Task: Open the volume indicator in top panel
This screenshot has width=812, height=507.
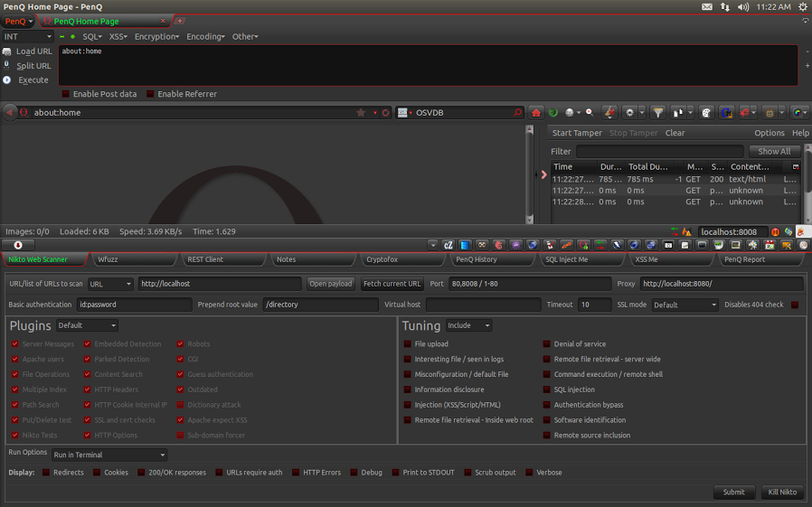Action: pos(743,6)
